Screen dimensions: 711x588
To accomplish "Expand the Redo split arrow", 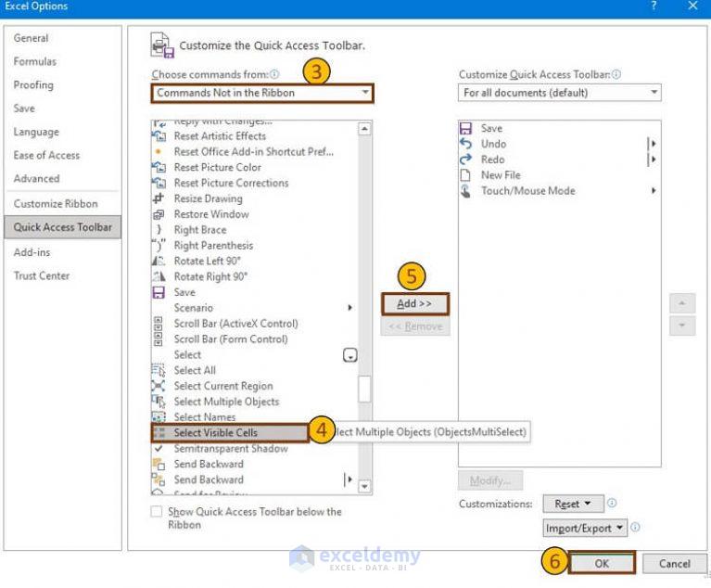I will (x=653, y=160).
